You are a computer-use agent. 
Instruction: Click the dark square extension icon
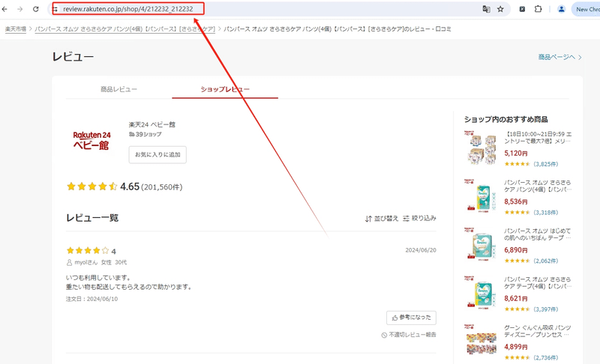522,9
